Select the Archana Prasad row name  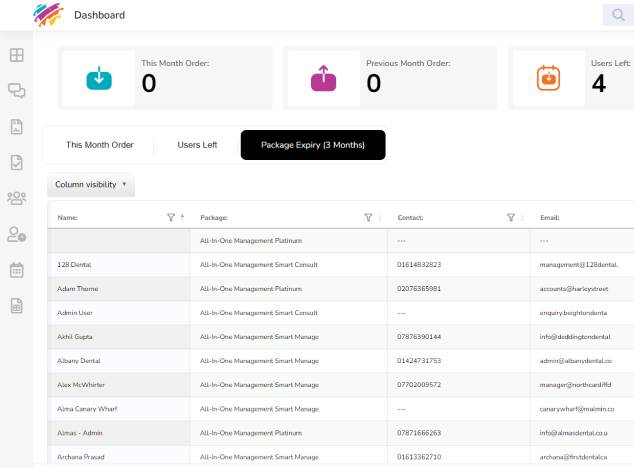[x=81, y=457]
